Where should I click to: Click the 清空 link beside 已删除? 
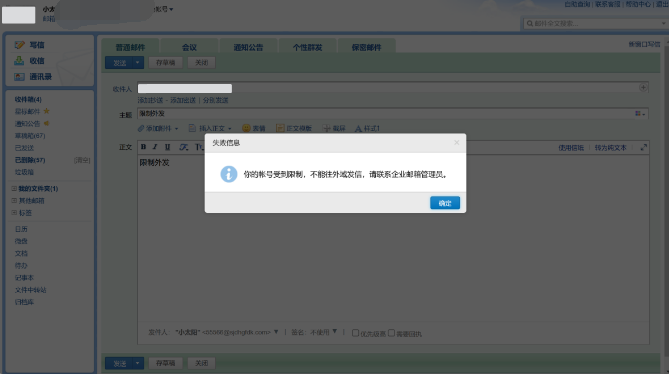pyautogui.click(x=82, y=160)
